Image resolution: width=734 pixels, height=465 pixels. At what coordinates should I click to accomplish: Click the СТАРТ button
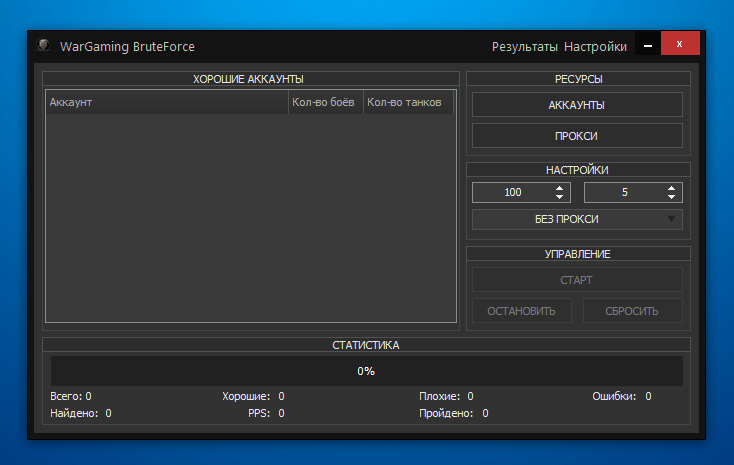click(x=577, y=280)
